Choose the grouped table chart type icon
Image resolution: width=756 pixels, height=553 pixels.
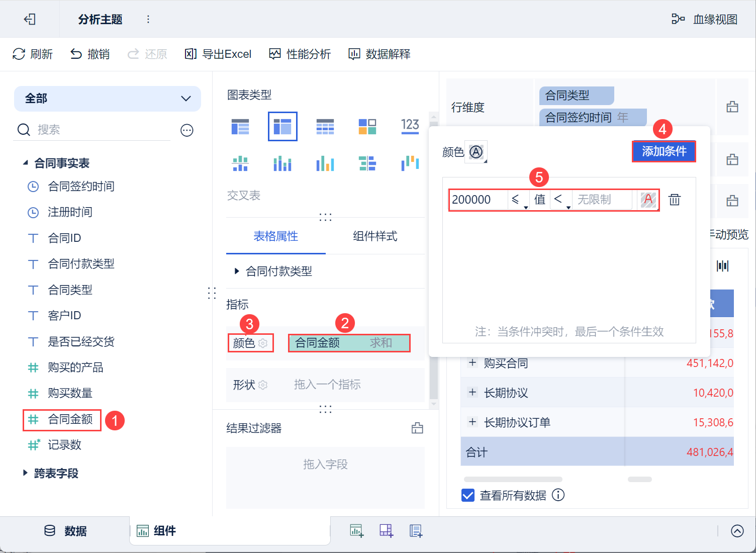[240, 127]
